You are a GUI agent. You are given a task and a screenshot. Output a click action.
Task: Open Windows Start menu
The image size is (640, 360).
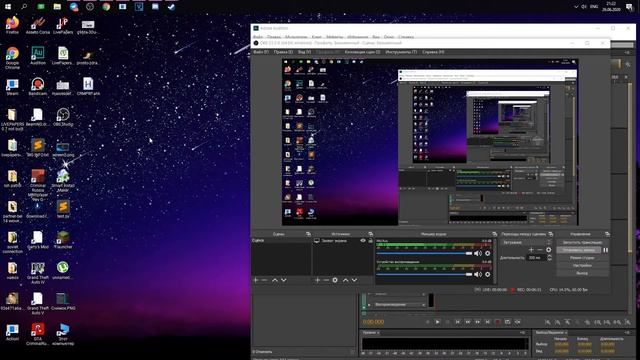[x=8, y=7]
